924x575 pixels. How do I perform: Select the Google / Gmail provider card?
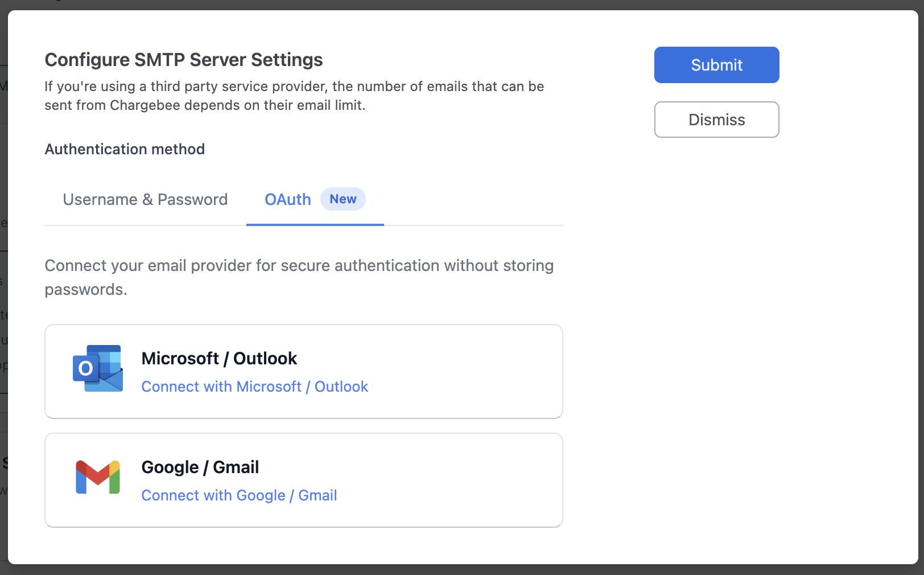[x=303, y=480]
